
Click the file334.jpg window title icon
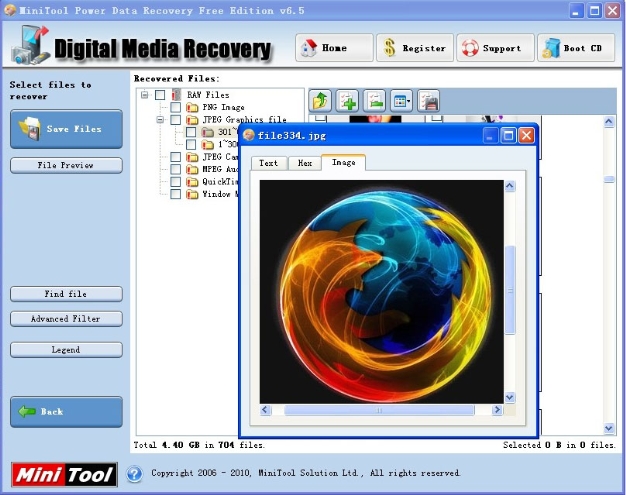point(249,135)
